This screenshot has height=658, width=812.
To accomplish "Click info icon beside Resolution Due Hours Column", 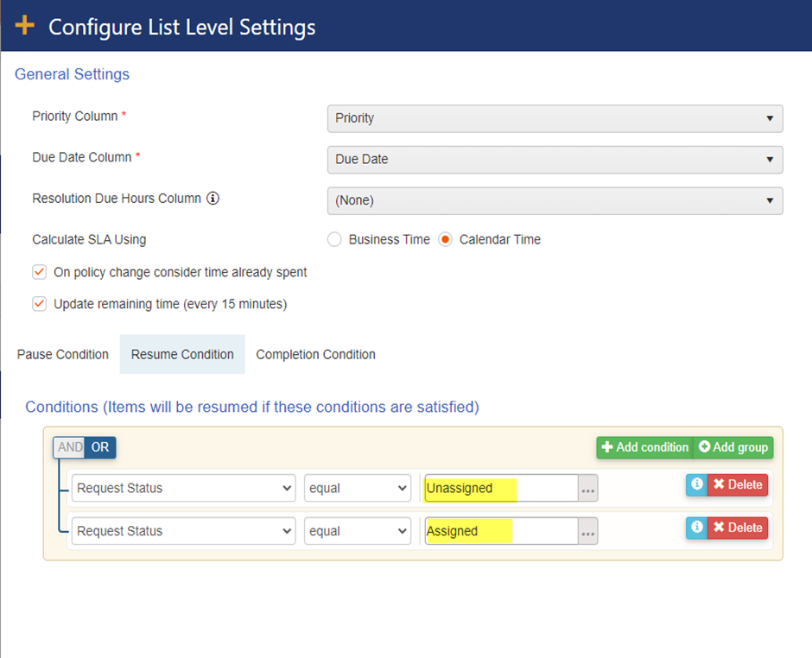I will (213, 199).
